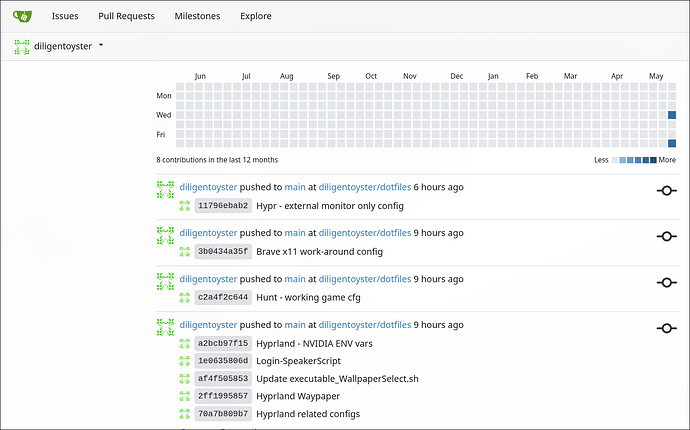This screenshot has width=690, height=430.
Task: Open commit a2bcb97f15
Action: [x=223, y=343]
